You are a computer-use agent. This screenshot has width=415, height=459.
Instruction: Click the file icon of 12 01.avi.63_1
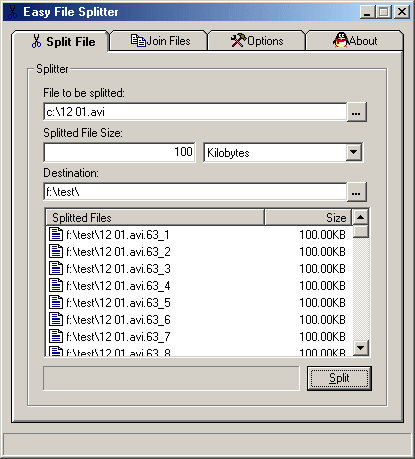pos(56,234)
